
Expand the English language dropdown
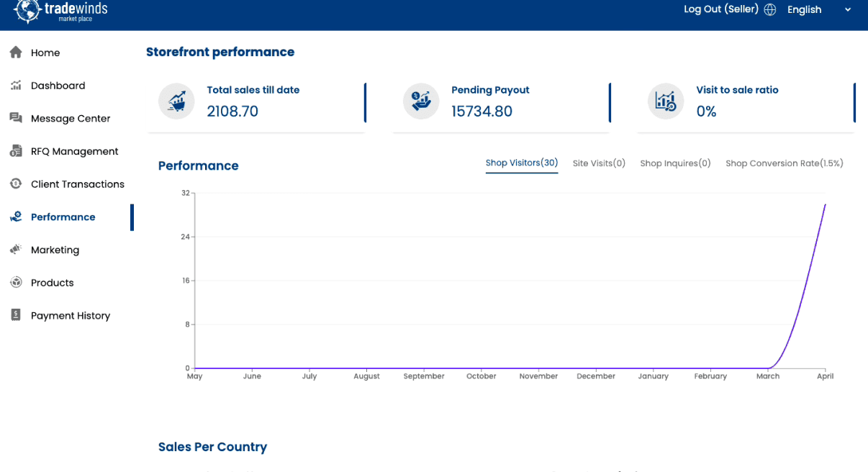(805, 10)
